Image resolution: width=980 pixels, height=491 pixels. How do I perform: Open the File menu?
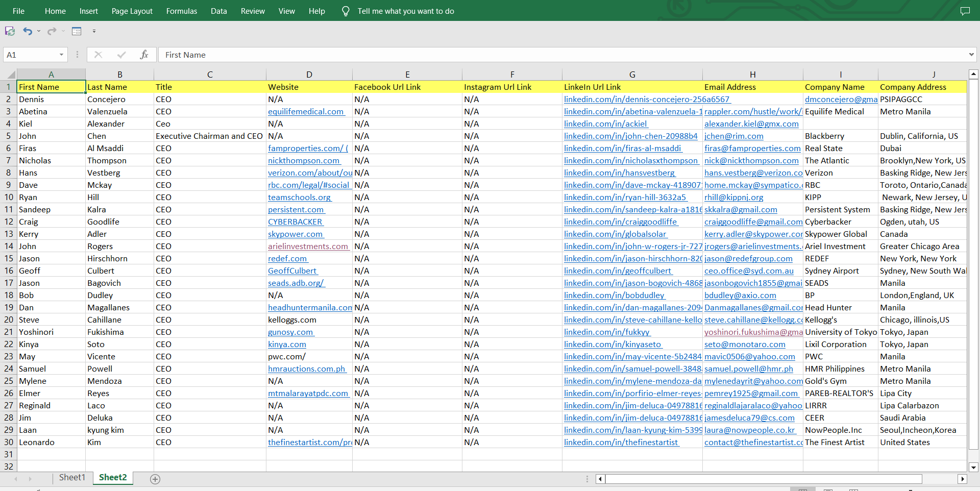point(18,11)
